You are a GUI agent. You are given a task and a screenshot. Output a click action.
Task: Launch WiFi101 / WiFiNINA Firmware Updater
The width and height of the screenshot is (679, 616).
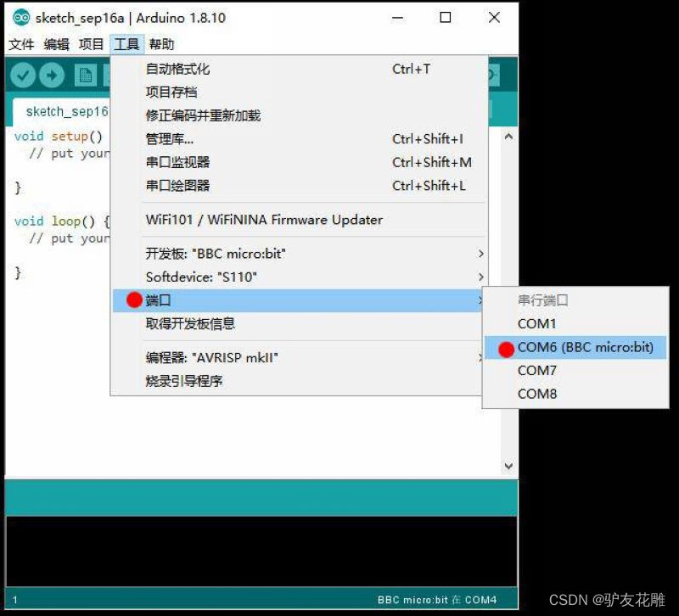point(300,220)
